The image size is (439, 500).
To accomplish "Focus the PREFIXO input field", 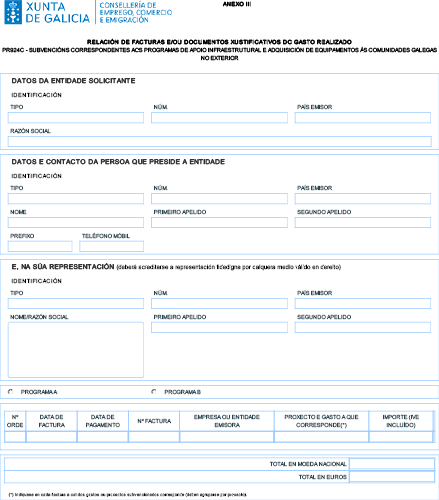I will [x=40, y=246].
